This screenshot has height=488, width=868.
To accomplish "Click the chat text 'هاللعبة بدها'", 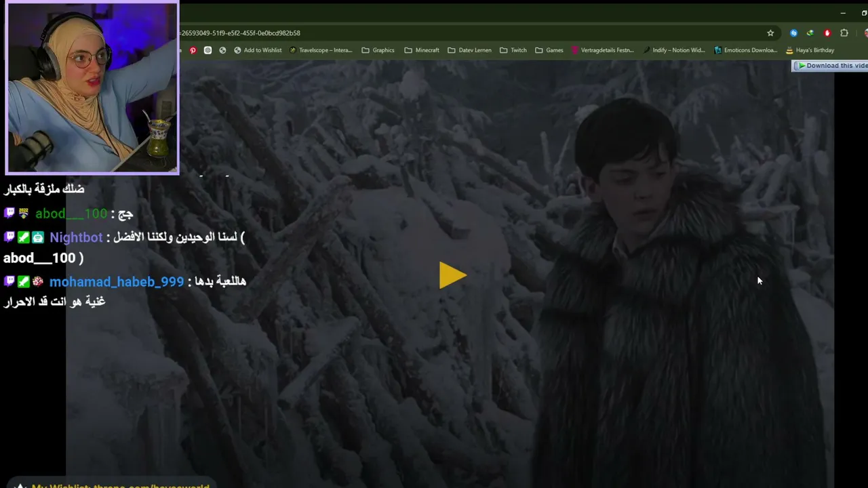I will coord(220,281).
